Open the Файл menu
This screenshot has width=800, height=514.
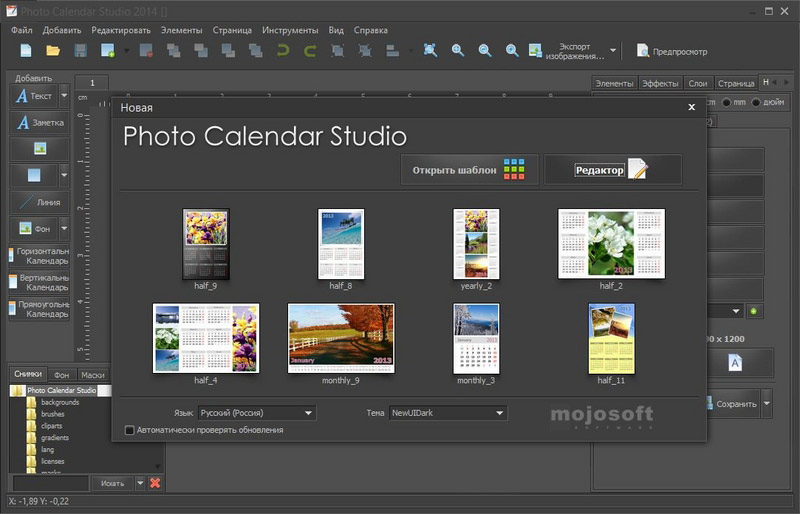[21, 30]
